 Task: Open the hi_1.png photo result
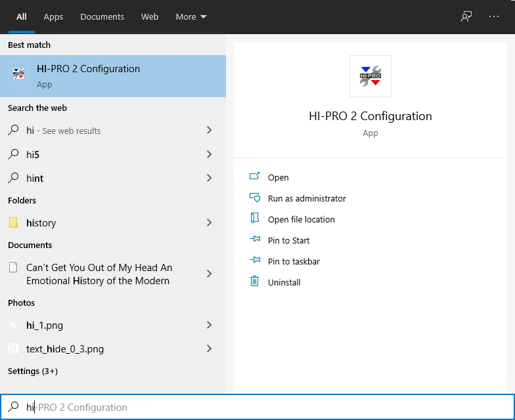tap(113, 325)
